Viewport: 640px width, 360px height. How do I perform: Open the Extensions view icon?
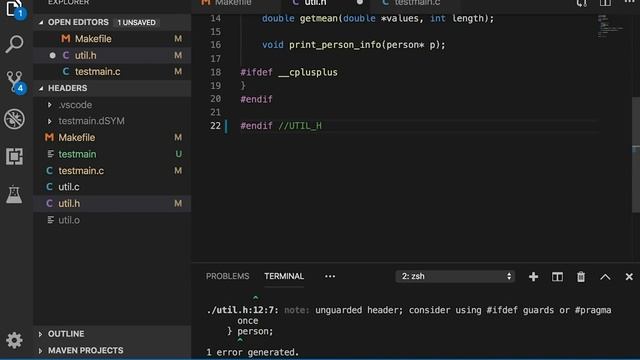click(x=15, y=156)
